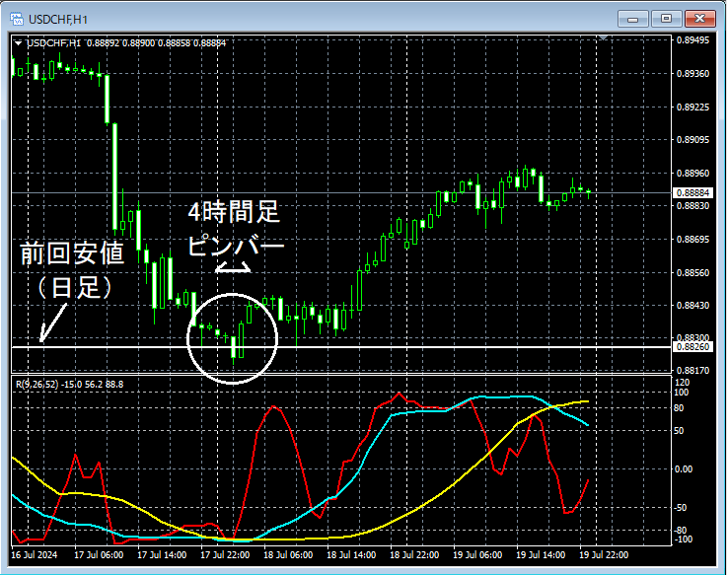Click the indicator scale value 0.00
The height and width of the screenshot is (575, 728).
coord(684,469)
